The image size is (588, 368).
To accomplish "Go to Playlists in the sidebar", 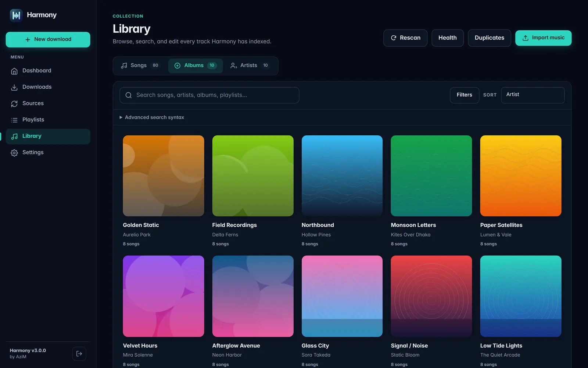I will (48, 120).
